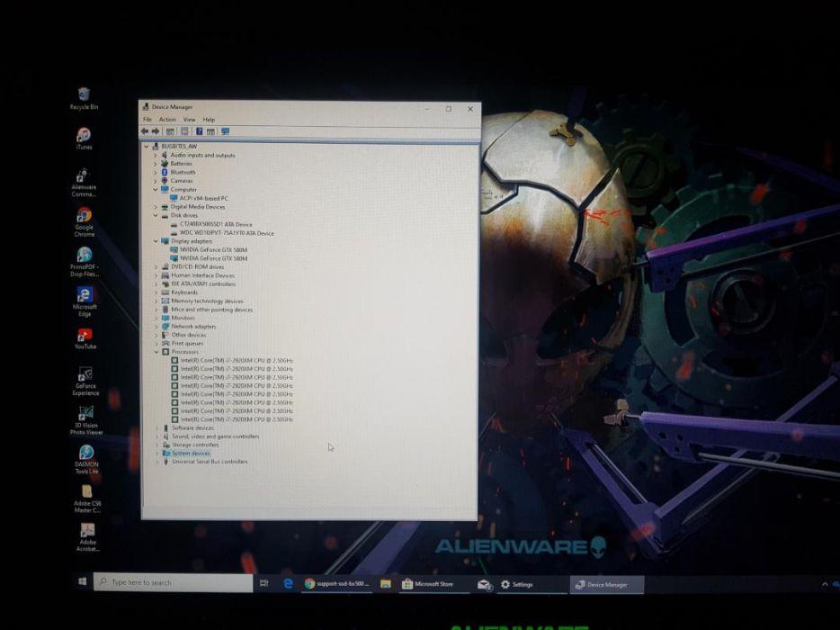Select the NVIDIA GeForce GTX 580M entry
The image size is (840, 630).
[215, 249]
